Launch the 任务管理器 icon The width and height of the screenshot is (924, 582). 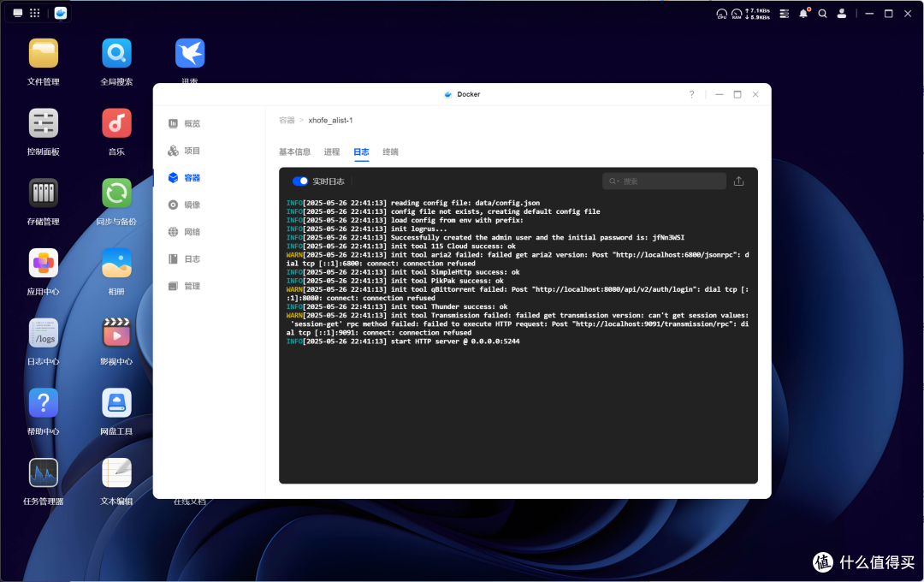(43, 473)
